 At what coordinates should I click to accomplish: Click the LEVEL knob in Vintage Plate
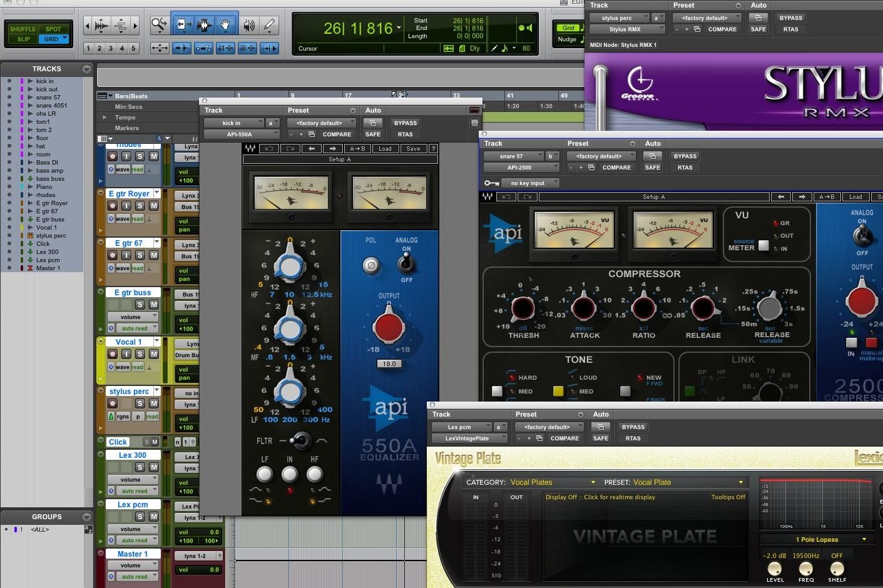(x=774, y=568)
